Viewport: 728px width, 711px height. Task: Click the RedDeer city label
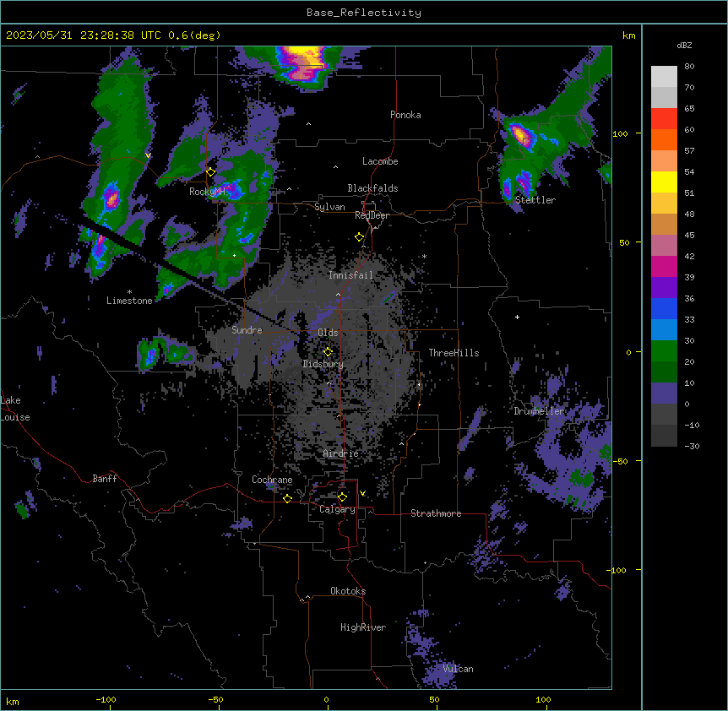(372, 215)
